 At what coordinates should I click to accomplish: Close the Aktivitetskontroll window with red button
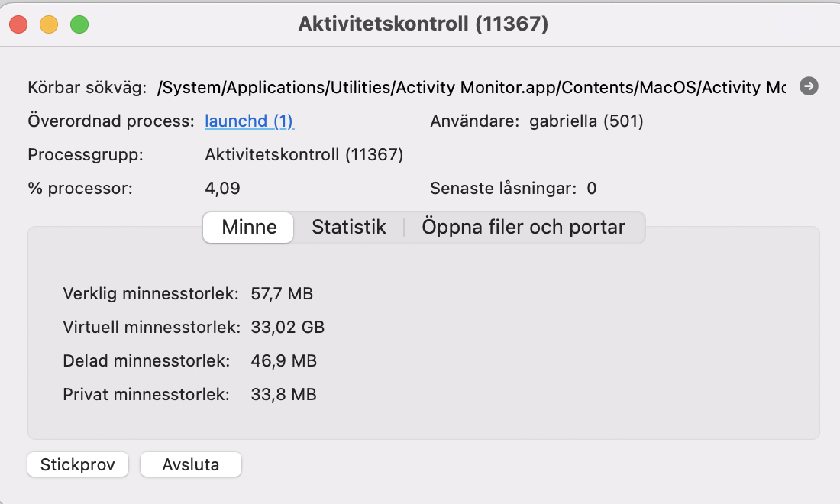[18, 24]
